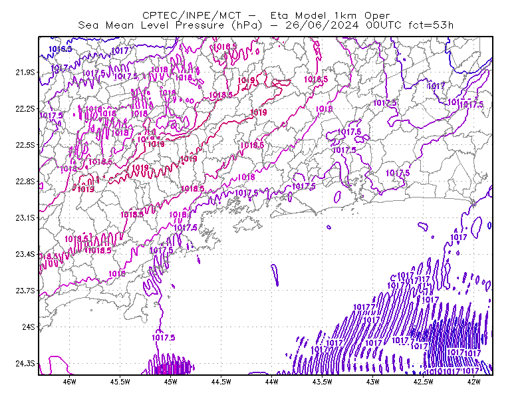Click the 23.7S latitude axis label

click(x=25, y=291)
